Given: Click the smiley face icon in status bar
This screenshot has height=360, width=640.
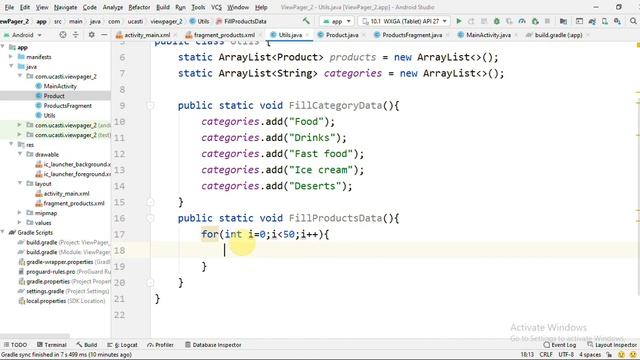Looking at the screenshot, I should coord(622,355).
